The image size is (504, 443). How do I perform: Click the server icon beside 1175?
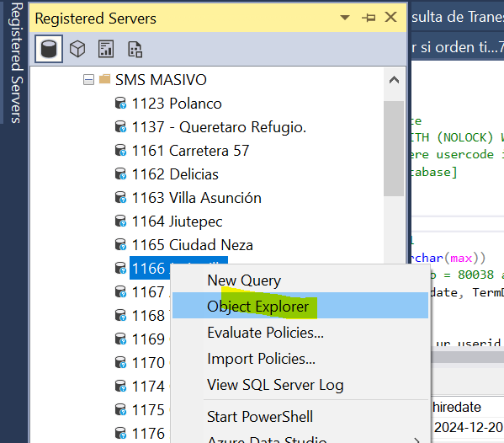coord(120,410)
